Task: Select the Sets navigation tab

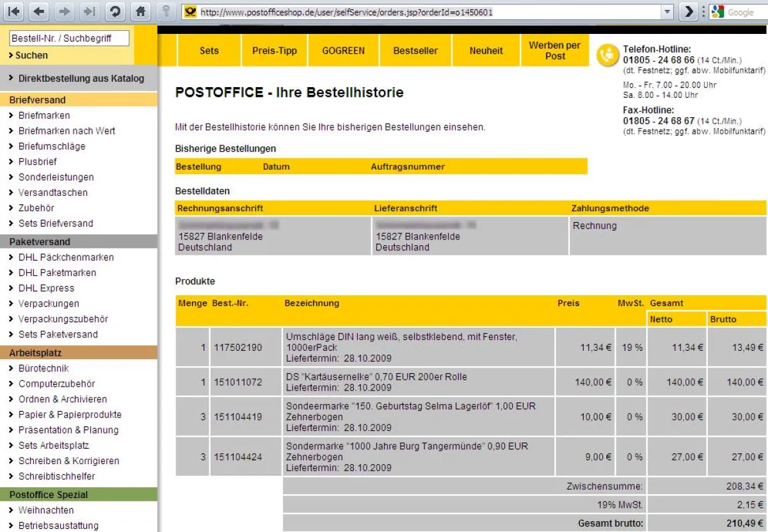Action: pyautogui.click(x=209, y=51)
